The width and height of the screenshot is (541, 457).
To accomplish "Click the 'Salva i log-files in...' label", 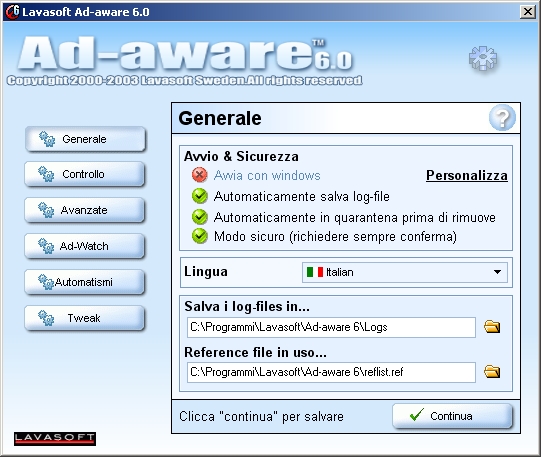I will (x=247, y=306).
